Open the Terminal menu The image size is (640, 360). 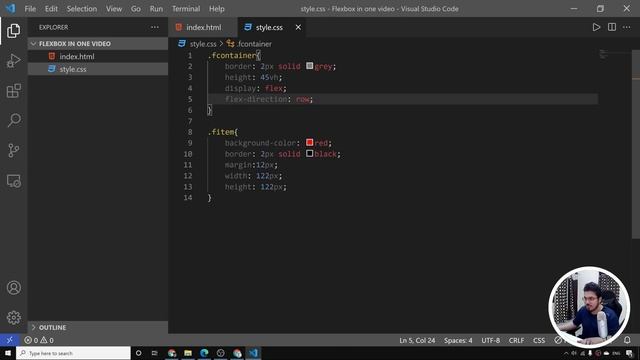click(186, 9)
